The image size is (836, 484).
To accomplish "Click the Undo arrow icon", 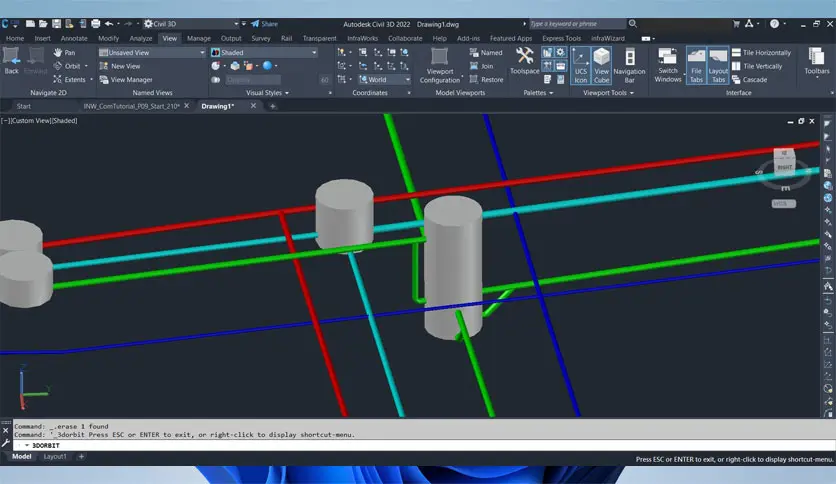I will click(109, 23).
